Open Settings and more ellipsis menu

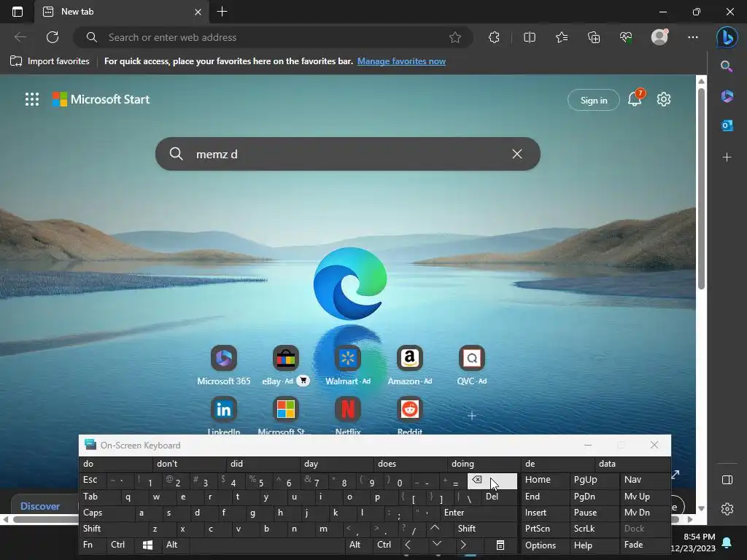click(693, 37)
